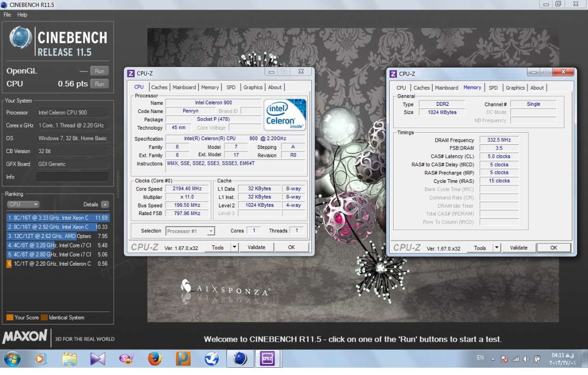Open Tools dropdown arrow in right CPU-Z window
588x375 pixels.
pos(496,248)
